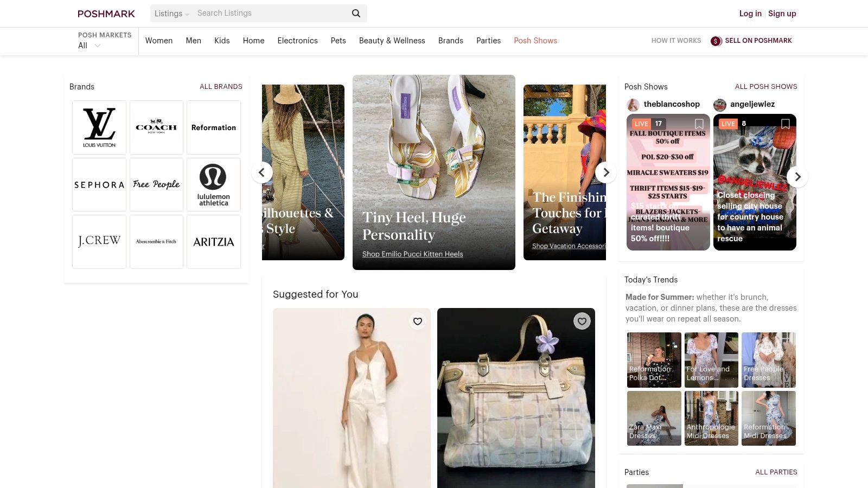Open the Coach brand tile
The height and width of the screenshot is (488, 868).
tap(156, 127)
